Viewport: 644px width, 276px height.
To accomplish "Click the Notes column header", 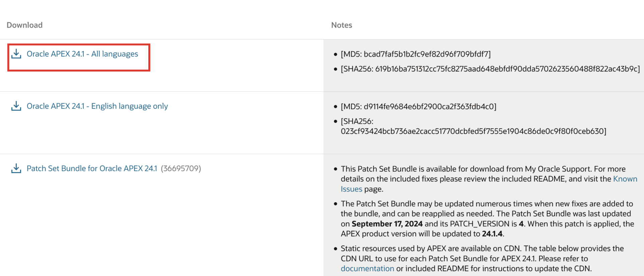I will click(x=341, y=25).
